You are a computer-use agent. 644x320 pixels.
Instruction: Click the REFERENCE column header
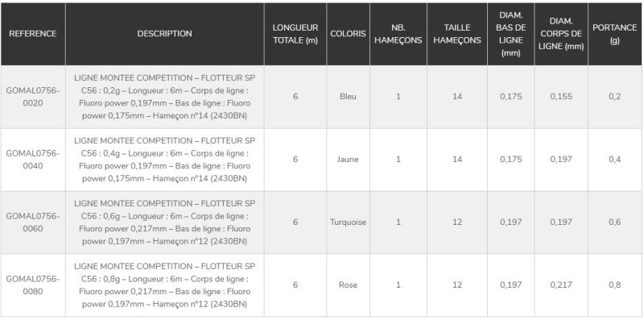(33, 34)
